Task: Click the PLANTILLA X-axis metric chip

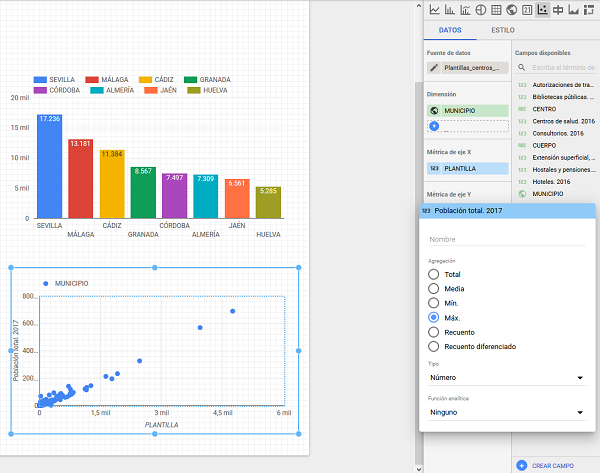Action: tap(466, 169)
